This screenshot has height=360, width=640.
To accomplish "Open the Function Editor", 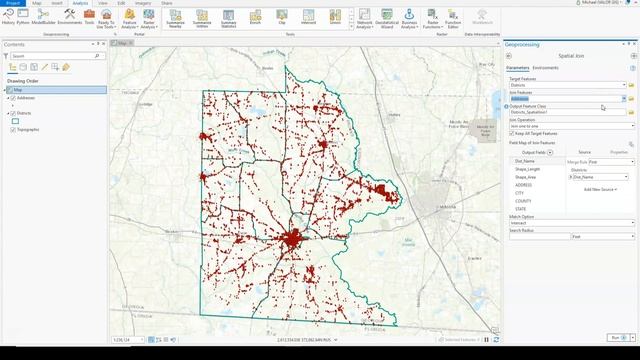I will pyautogui.click(x=453, y=19).
